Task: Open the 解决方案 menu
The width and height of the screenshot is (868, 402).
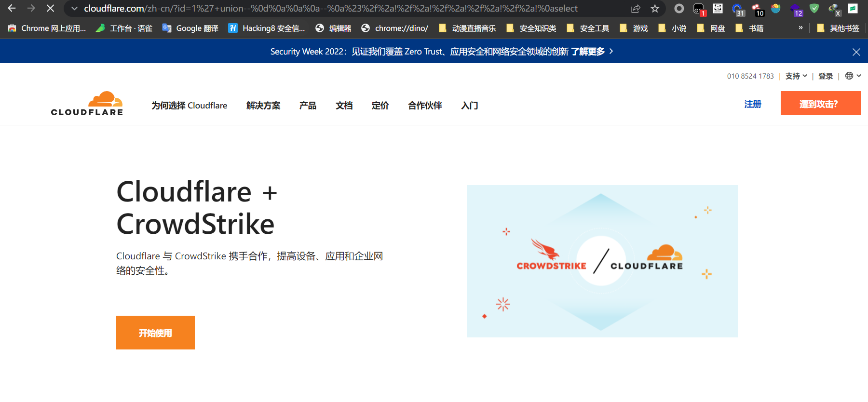Action: 263,106
